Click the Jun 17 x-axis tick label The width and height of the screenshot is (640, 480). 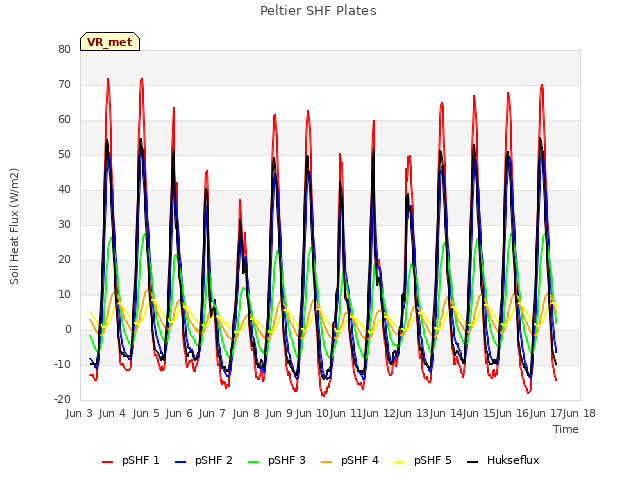coord(546,413)
